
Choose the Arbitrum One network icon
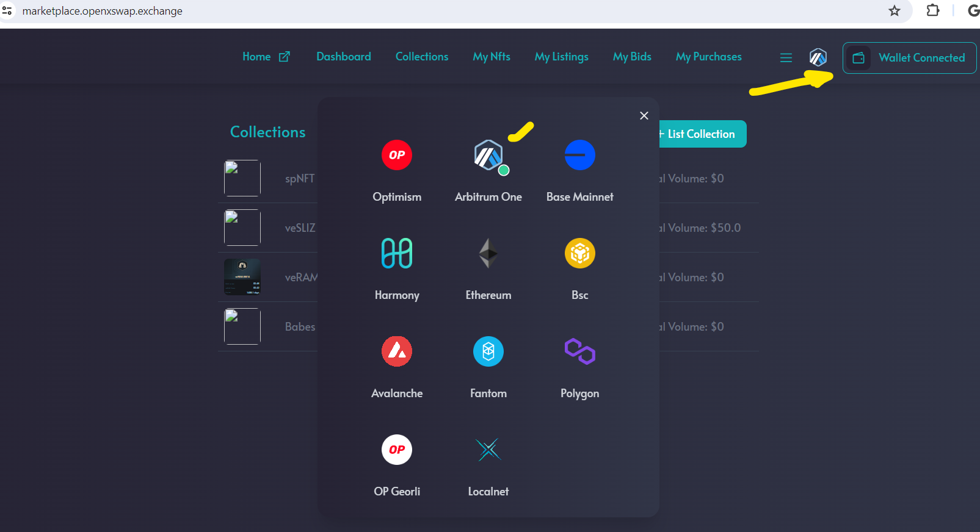[488, 155]
